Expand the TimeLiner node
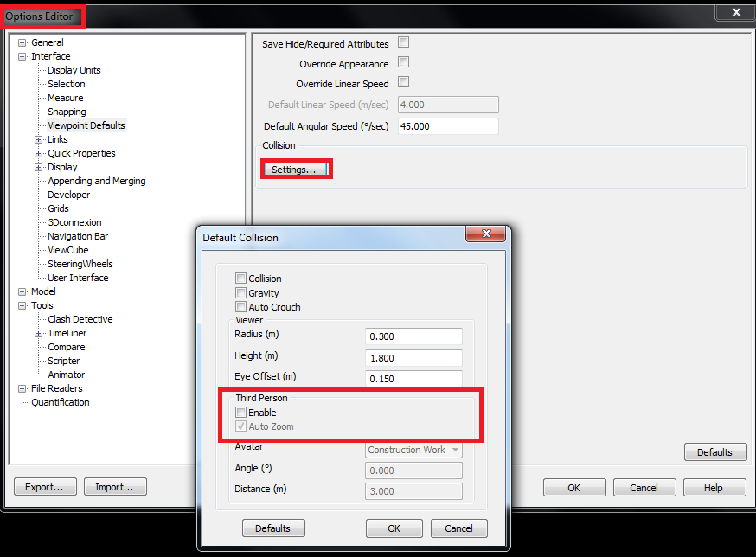The image size is (756, 557). coord(37,332)
